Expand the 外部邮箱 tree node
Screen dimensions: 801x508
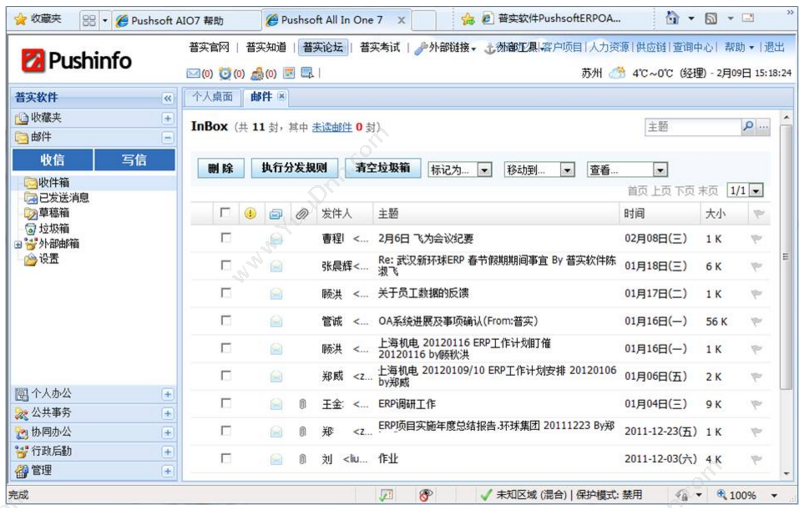click(18, 244)
